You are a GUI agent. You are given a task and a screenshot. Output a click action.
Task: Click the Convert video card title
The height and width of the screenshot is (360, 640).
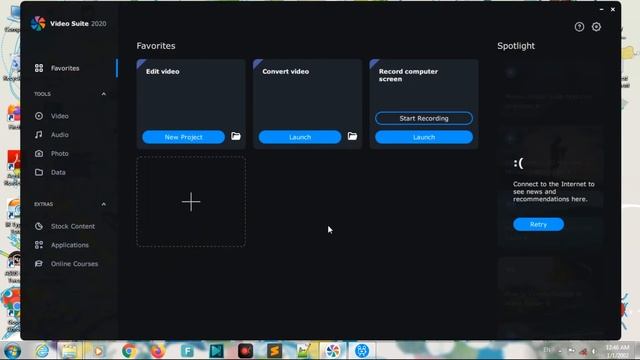[x=286, y=71]
